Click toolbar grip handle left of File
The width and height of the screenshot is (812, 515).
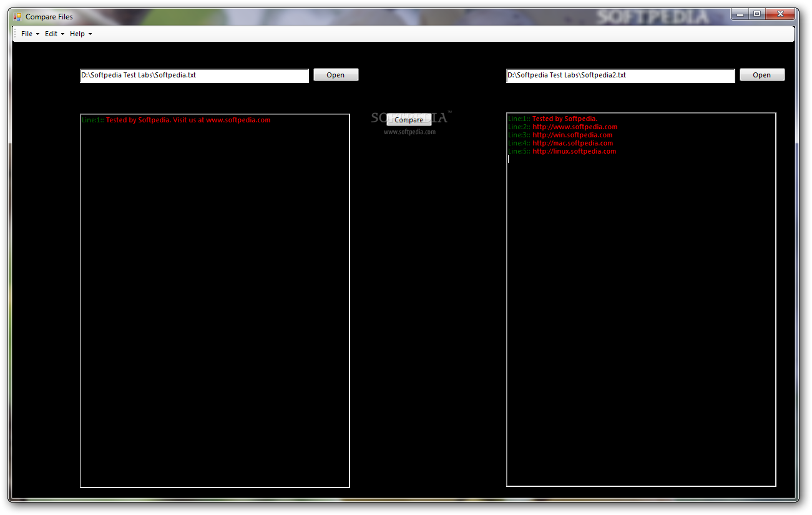click(15, 34)
